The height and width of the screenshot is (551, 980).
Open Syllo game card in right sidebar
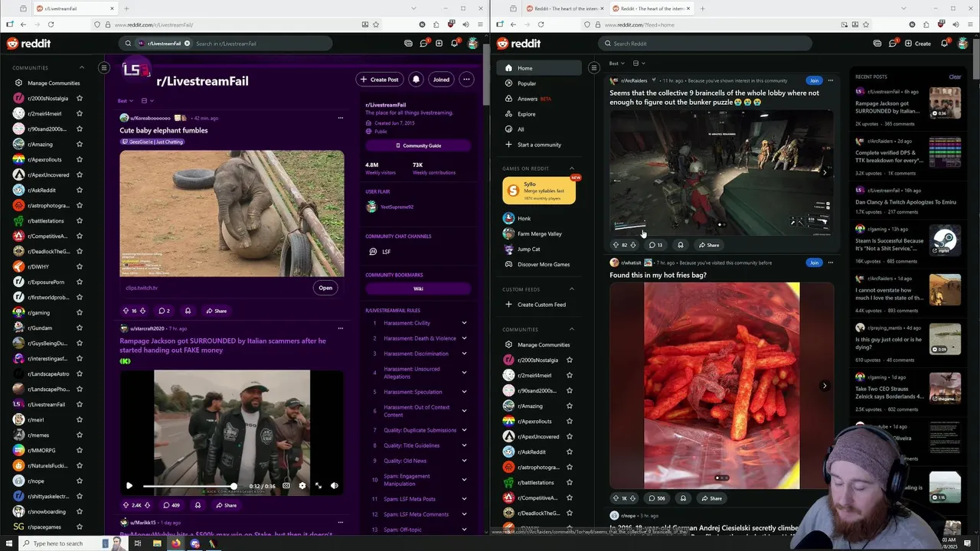point(539,191)
